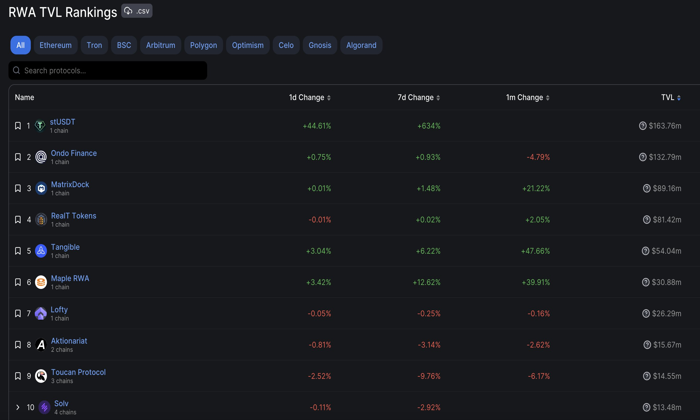
Task: Click the MatrixDock logo icon
Action: pos(41,188)
